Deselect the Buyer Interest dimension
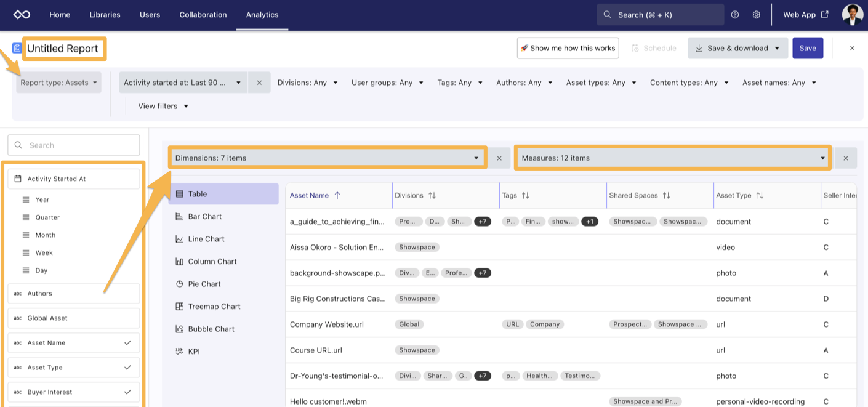 pos(127,392)
